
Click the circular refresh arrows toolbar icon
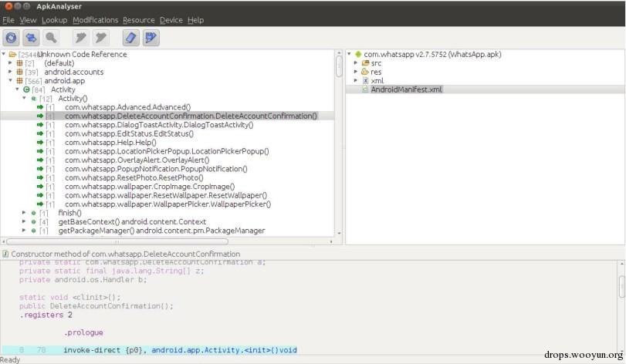tap(11, 38)
